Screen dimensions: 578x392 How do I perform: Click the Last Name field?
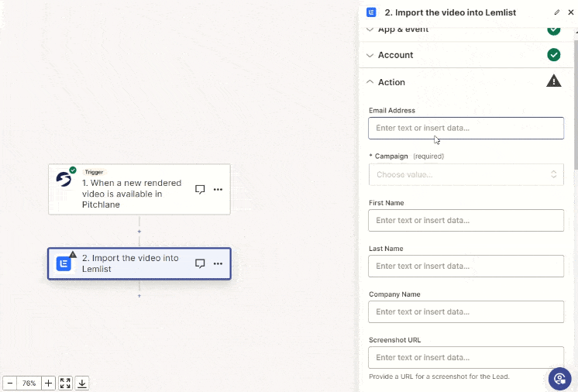(x=466, y=266)
